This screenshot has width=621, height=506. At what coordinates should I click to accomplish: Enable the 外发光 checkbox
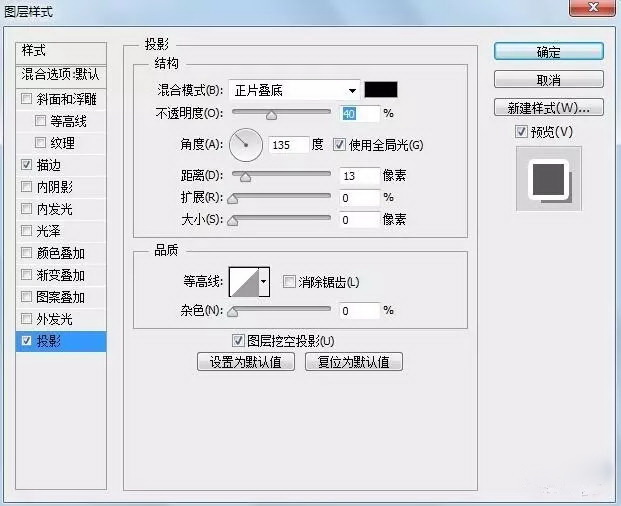[x=27, y=318]
